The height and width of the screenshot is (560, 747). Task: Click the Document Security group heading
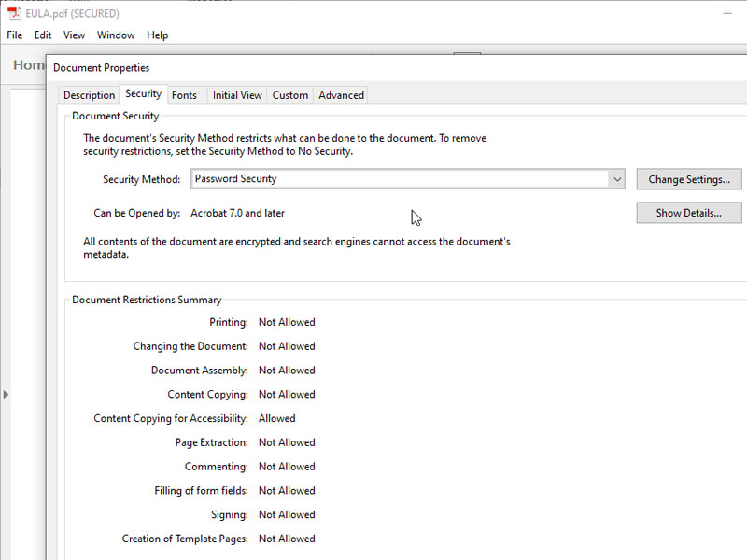click(115, 116)
